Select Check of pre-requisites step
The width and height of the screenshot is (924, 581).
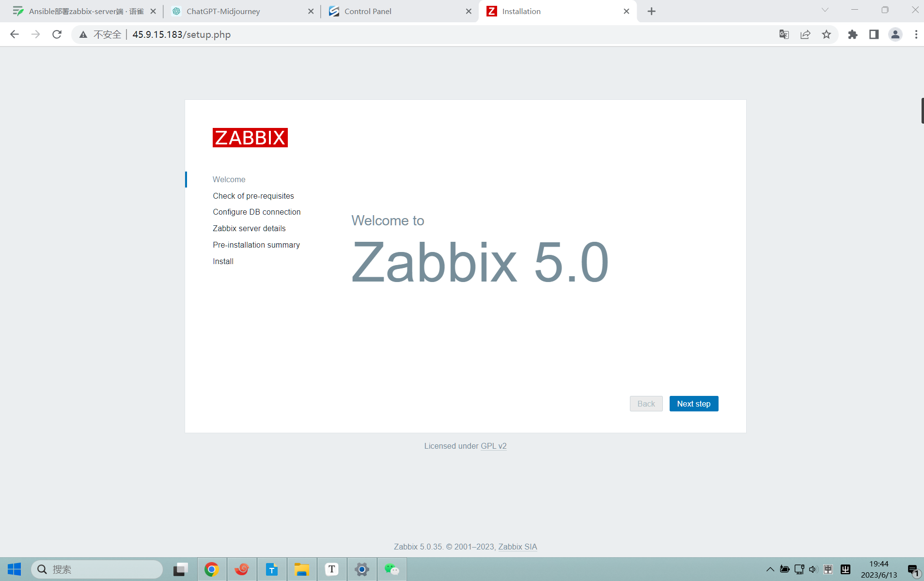coord(253,196)
